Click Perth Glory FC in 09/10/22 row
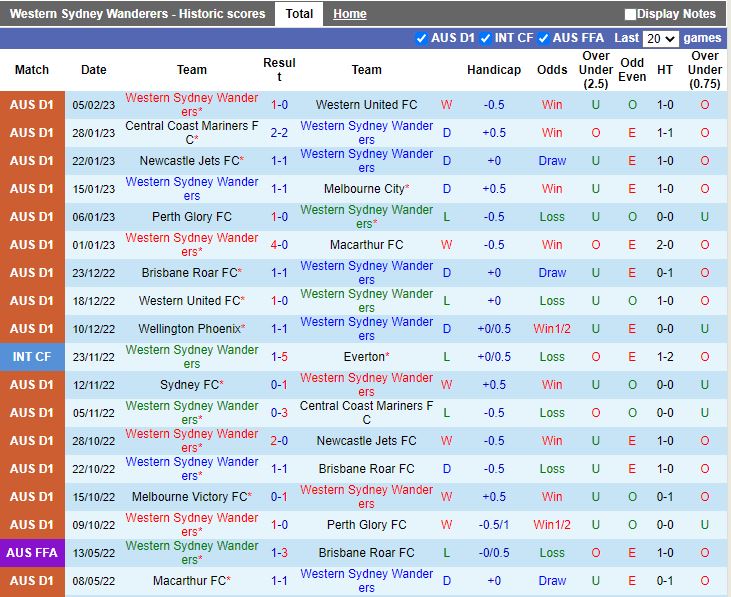The image size is (731, 597). click(x=366, y=525)
